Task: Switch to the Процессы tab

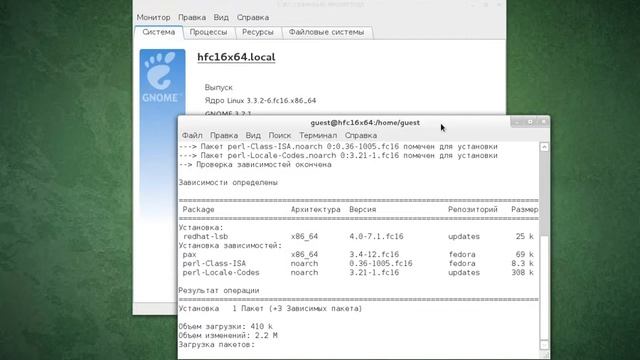Action: pyautogui.click(x=209, y=32)
